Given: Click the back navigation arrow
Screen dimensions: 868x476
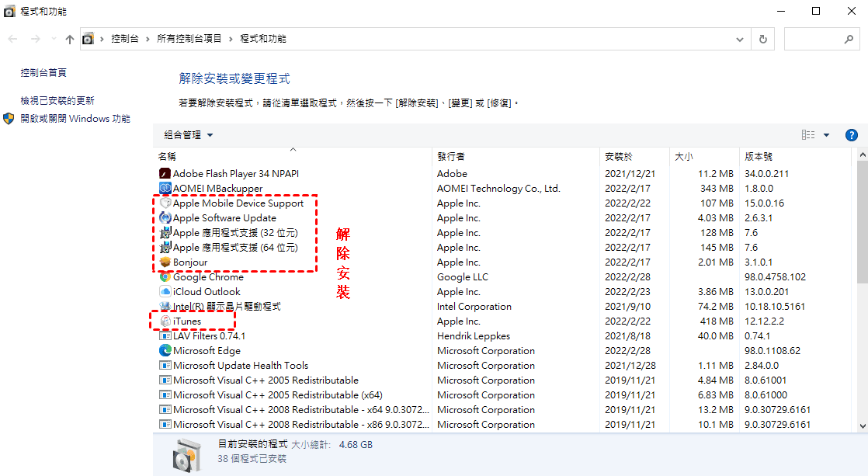Looking at the screenshot, I should tap(12, 39).
